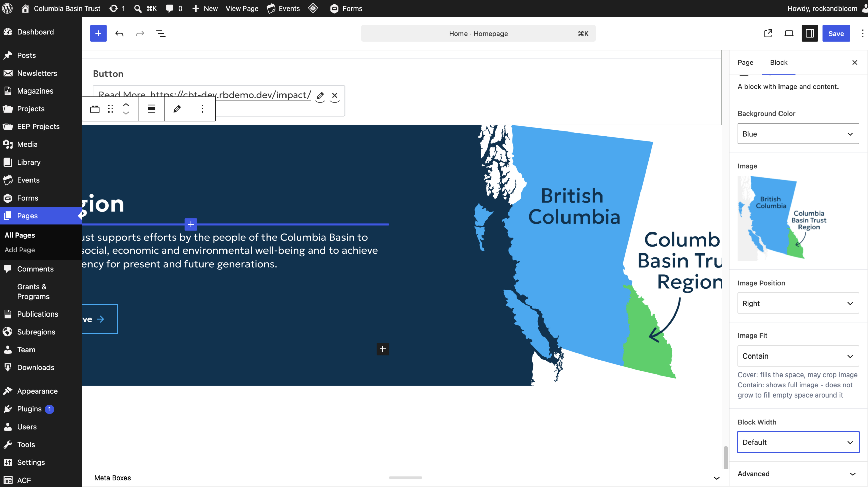Open the Grants & Programs menu
The image size is (868, 487).
[x=33, y=291]
